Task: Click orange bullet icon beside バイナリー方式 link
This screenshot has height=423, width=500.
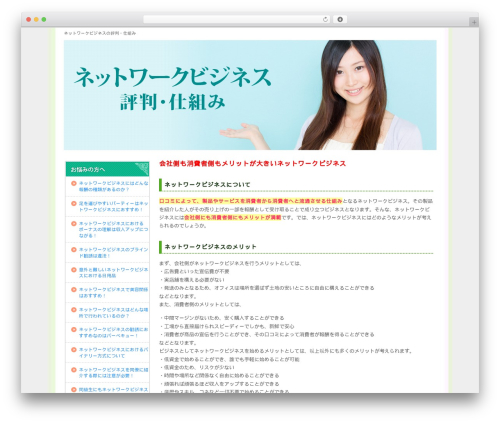Action: (x=74, y=350)
